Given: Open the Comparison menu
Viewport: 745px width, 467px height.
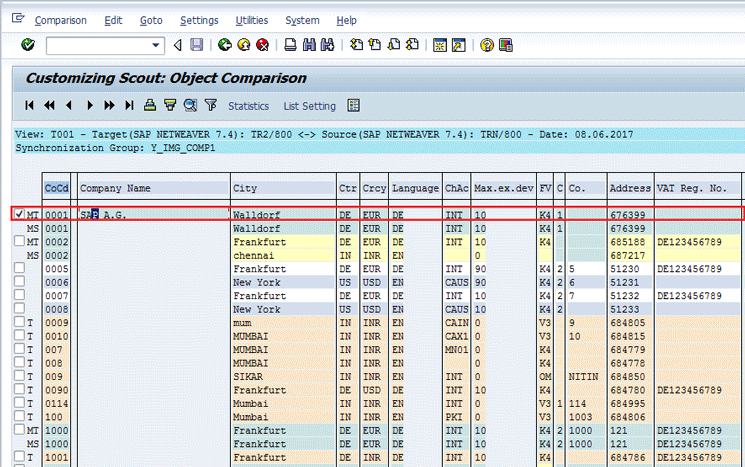Looking at the screenshot, I should [x=60, y=20].
